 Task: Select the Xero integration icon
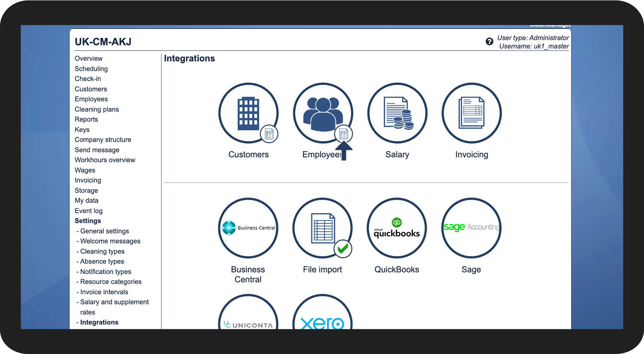[323, 312]
